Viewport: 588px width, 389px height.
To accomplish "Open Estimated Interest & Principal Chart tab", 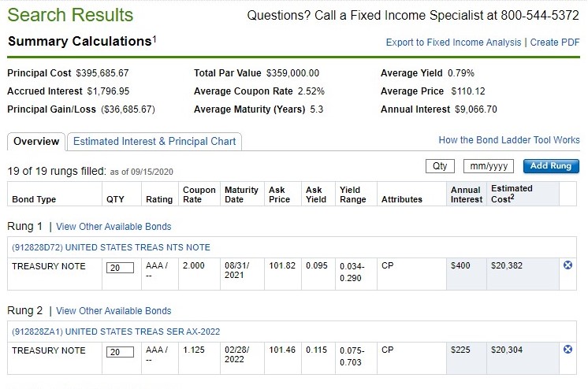I will (154, 142).
